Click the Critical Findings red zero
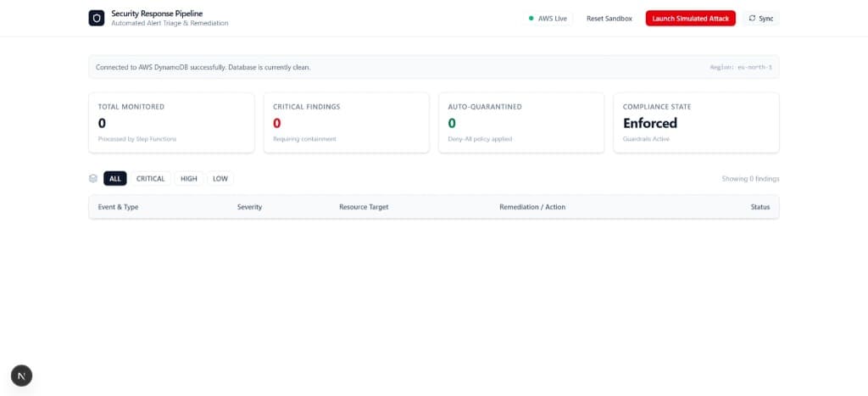Image resolution: width=868 pixels, height=396 pixels. click(x=277, y=123)
